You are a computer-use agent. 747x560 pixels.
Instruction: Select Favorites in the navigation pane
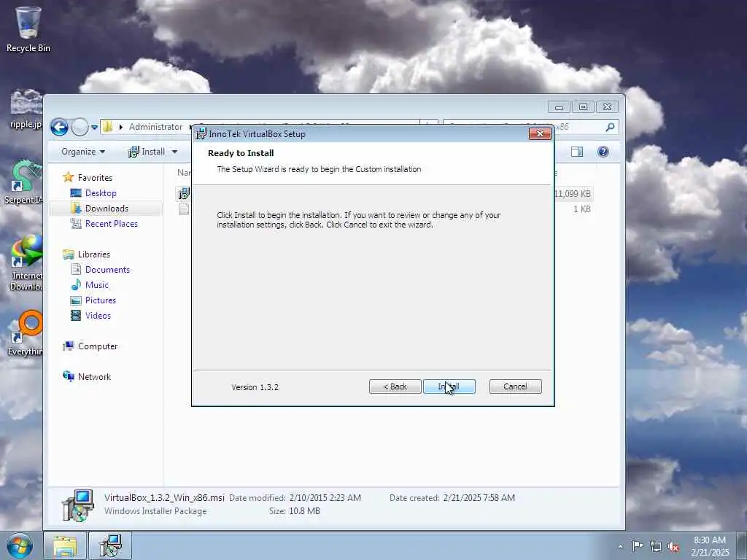tap(95, 178)
